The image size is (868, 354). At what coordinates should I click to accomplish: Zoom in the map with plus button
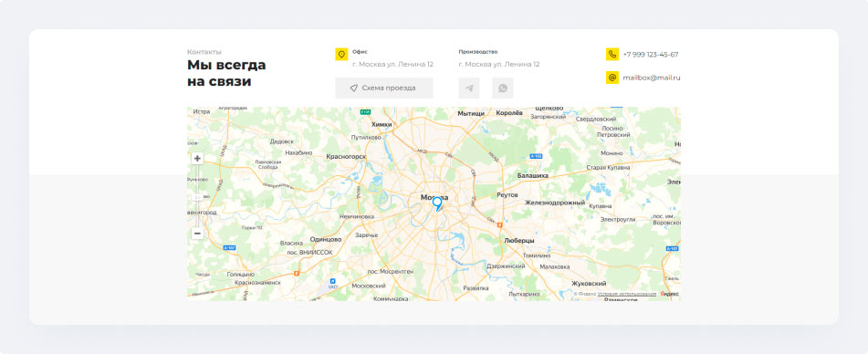pyautogui.click(x=197, y=159)
